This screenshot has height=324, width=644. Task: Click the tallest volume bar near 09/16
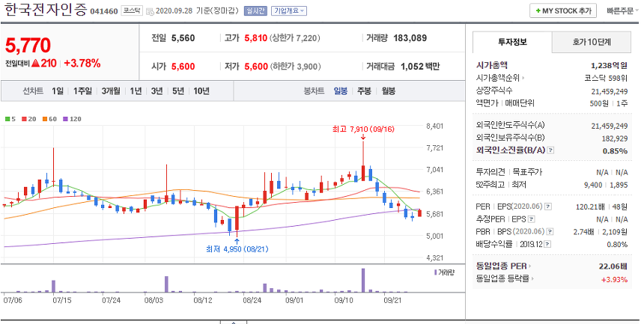click(x=363, y=281)
